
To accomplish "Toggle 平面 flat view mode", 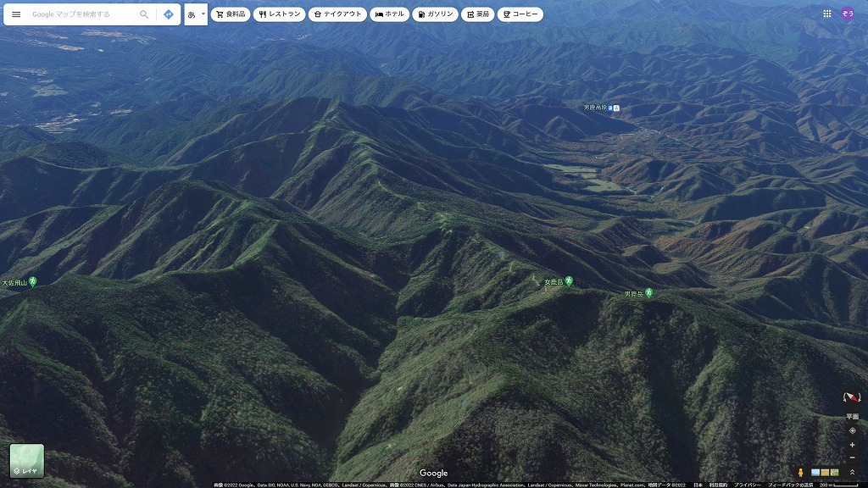I will pos(852,416).
